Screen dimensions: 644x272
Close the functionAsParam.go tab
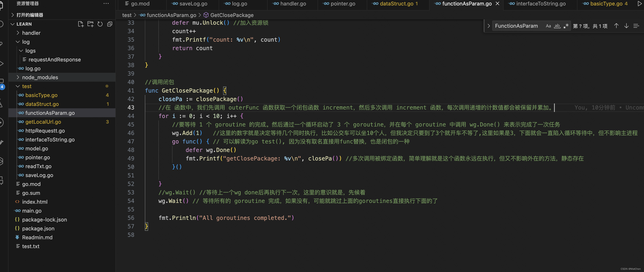(498, 3)
